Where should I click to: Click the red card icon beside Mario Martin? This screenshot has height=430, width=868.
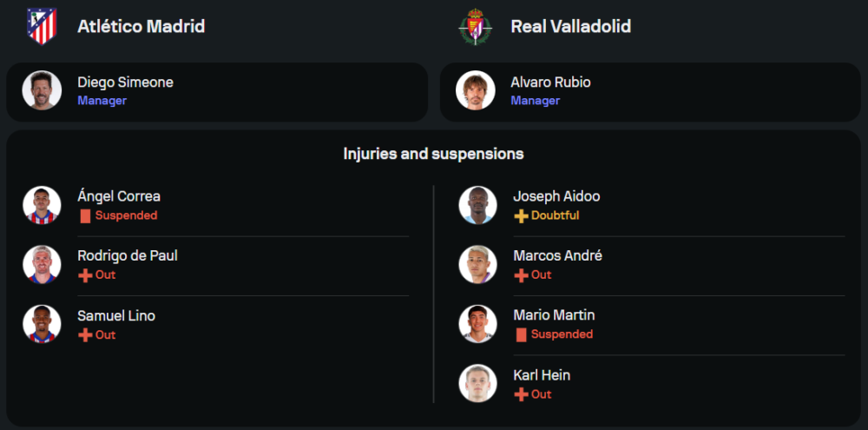click(x=521, y=334)
